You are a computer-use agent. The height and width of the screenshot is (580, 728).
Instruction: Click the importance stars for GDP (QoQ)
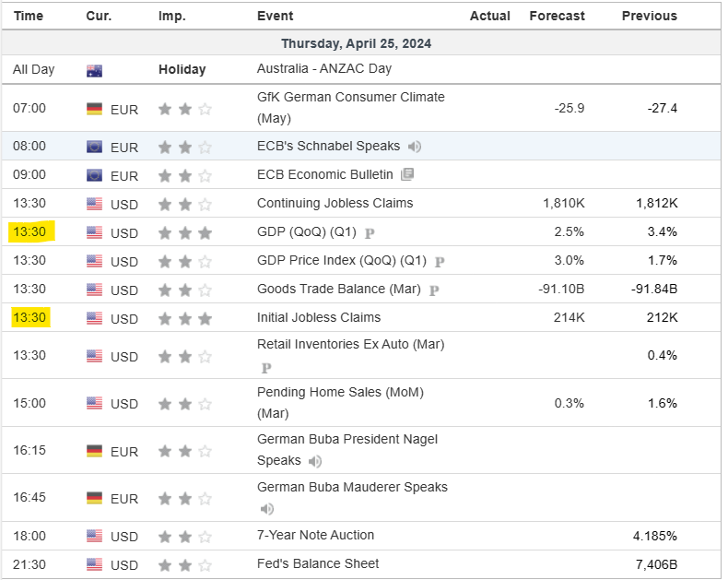pyautogui.click(x=184, y=233)
